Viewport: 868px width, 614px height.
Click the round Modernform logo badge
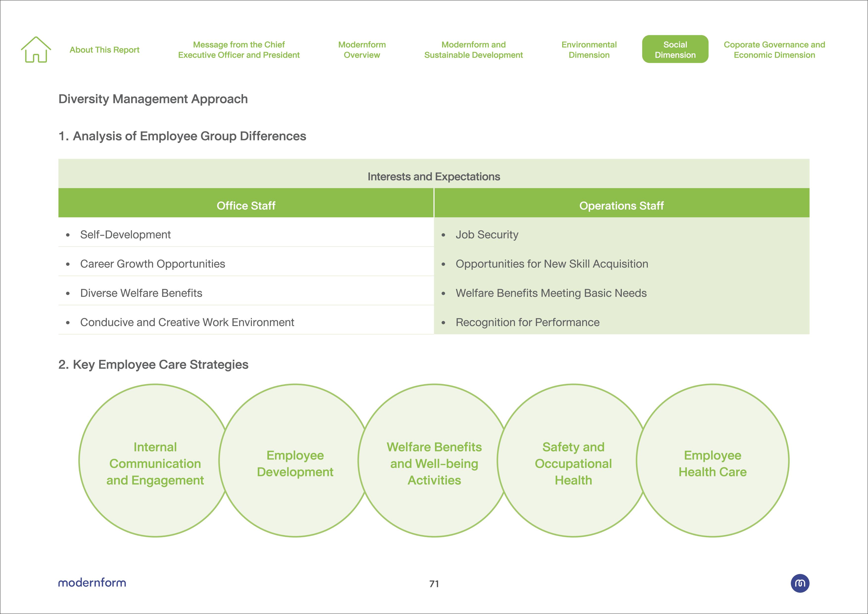tap(799, 583)
